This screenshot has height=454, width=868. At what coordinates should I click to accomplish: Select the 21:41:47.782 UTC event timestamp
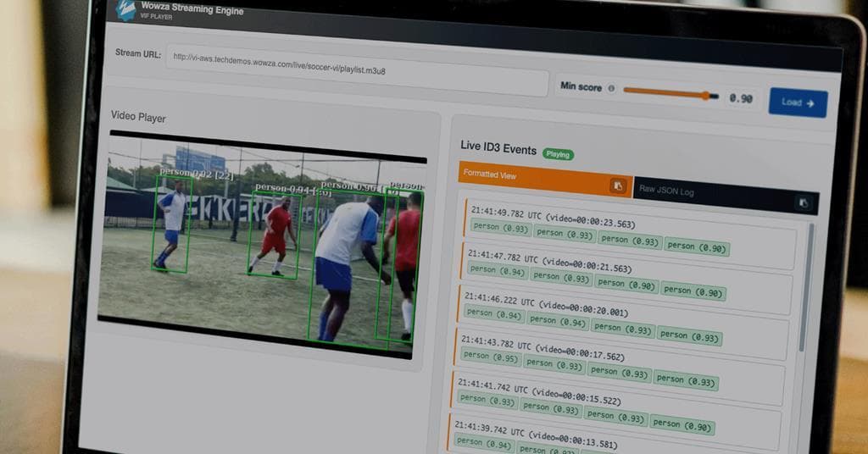tap(549, 260)
